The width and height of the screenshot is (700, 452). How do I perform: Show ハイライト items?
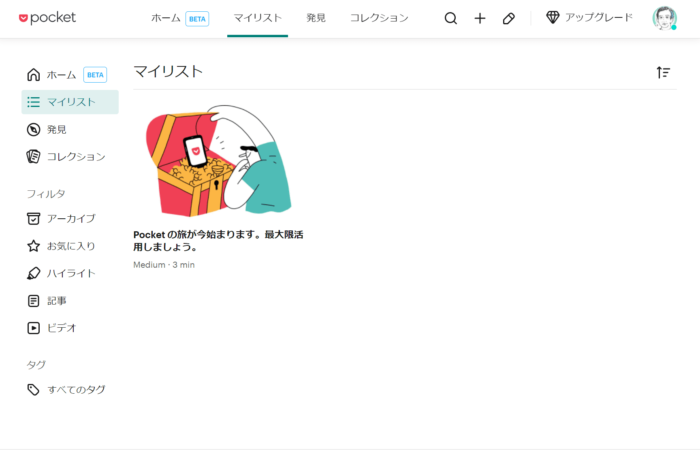(70, 273)
